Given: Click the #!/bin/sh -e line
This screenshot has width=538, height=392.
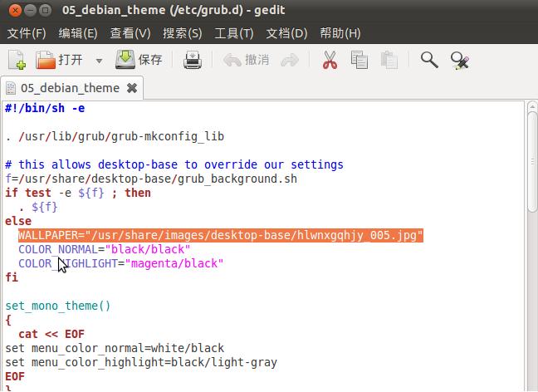Looking at the screenshot, I should pos(45,109).
